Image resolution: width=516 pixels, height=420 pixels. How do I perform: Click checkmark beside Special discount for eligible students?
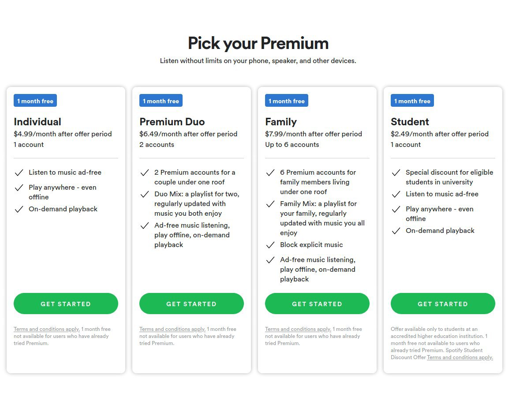pos(396,172)
